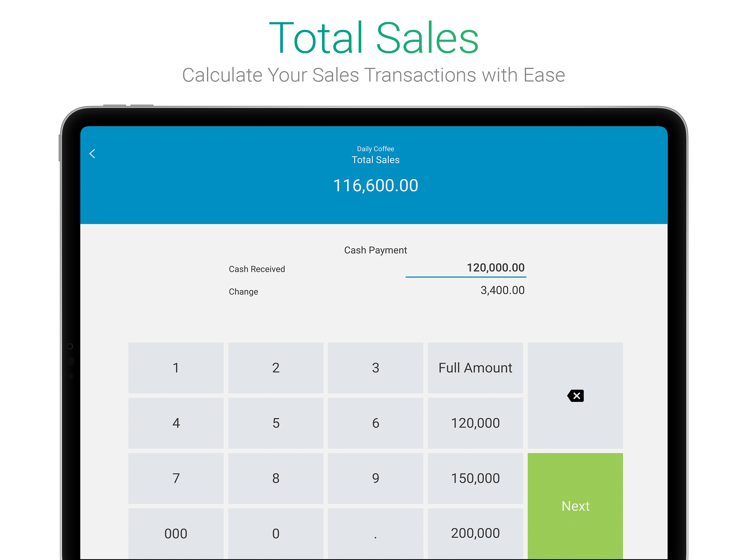This screenshot has height=560, width=747.
Task: Tap the triple zero 000 key
Action: (176, 533)
